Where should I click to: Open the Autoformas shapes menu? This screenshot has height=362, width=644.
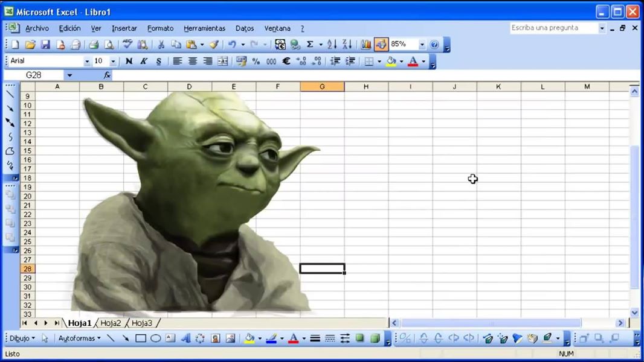(79, 338)
